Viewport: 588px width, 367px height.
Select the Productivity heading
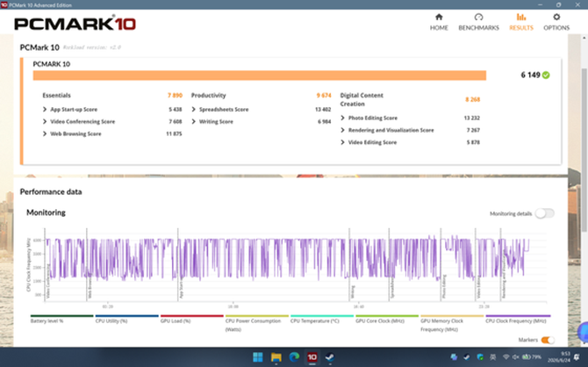(209, 96)
